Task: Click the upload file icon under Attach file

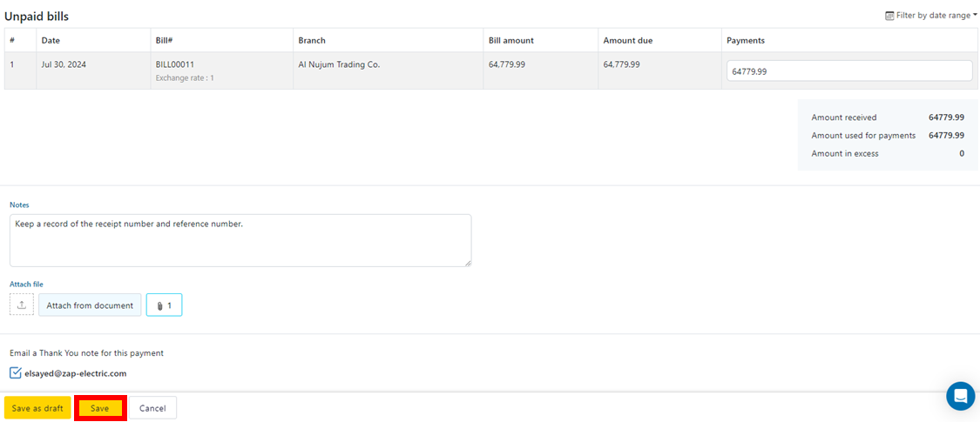Action: click(22, 305)
